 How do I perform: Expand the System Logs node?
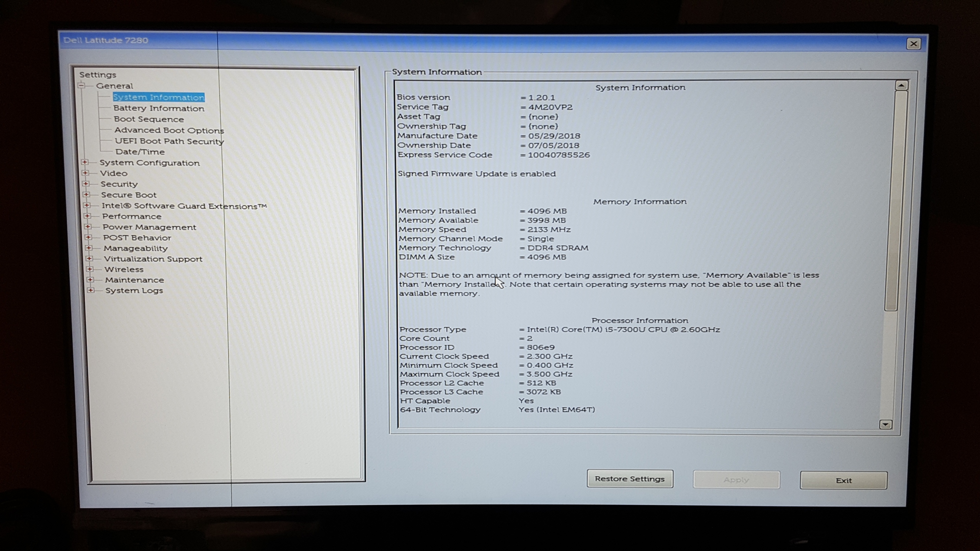[91, 290]
